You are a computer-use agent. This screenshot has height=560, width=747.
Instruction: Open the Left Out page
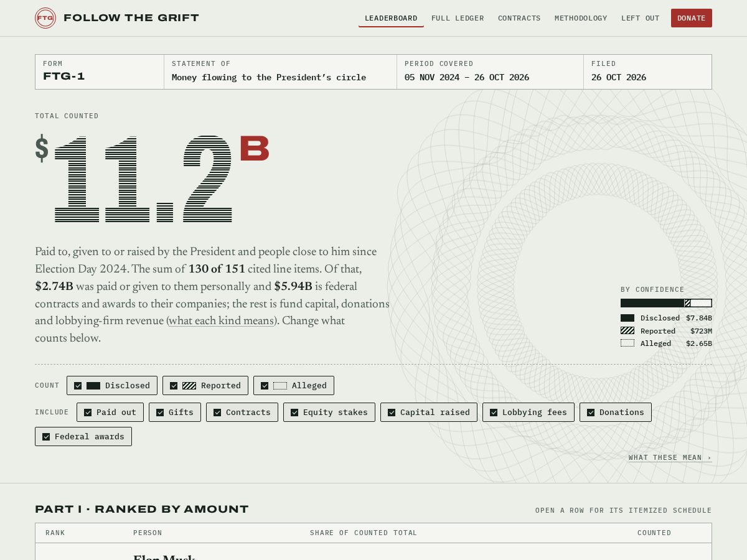[x=640, y=18]
